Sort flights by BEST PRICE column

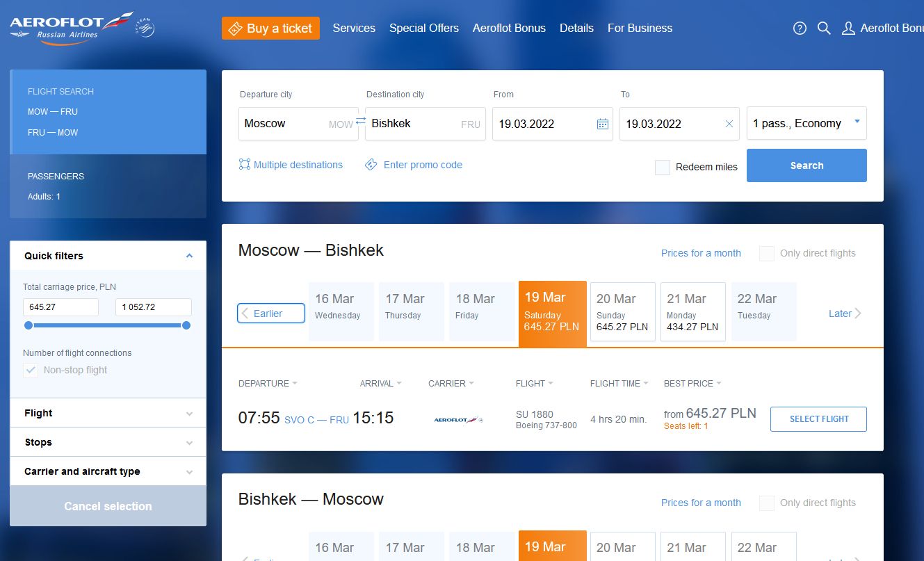[692, 384]
